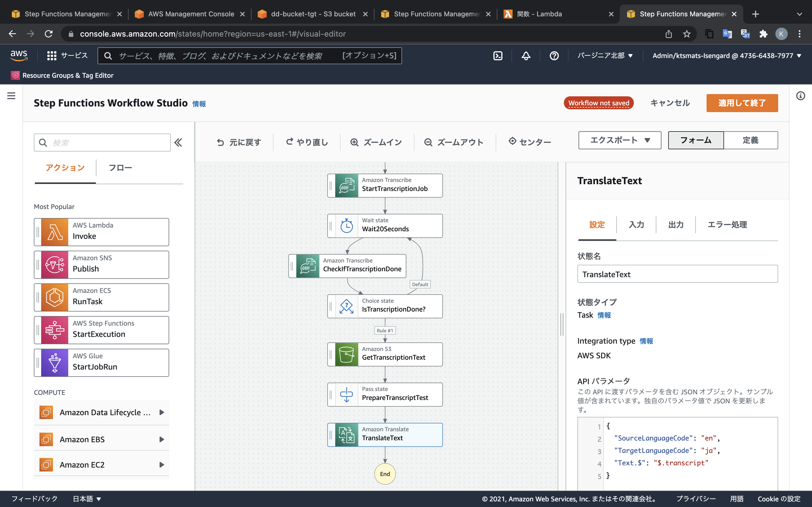Open the notifications bell icon
Viewport: 812px width, 507px height.
pos(526,56)
